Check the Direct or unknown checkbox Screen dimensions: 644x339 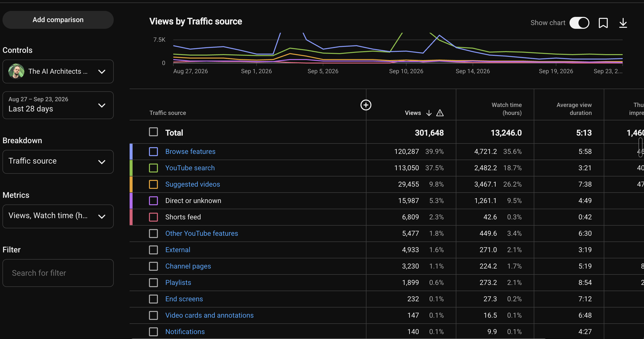tap(153, 201)
